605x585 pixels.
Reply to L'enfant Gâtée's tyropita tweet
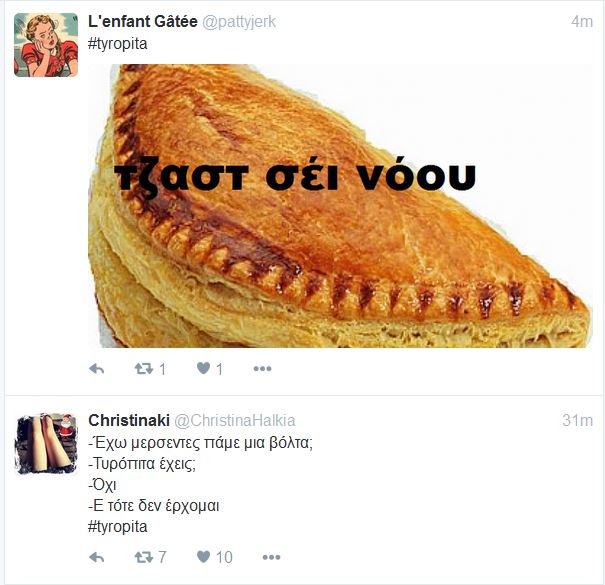click(x=96, y=369)
